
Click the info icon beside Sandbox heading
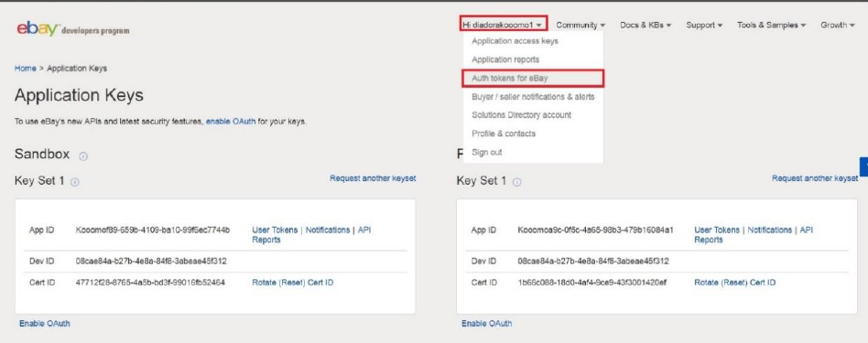coord(83,156)
